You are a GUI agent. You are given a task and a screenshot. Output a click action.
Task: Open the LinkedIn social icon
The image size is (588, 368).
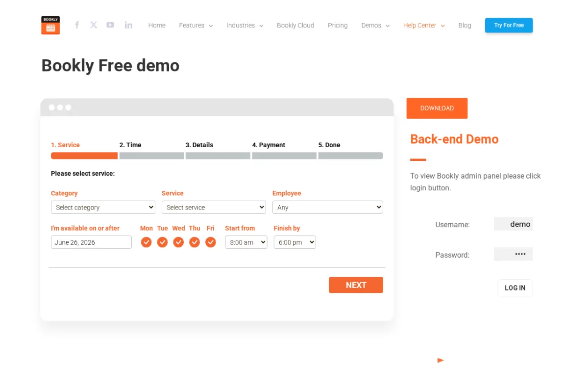[x=128, y=25]
